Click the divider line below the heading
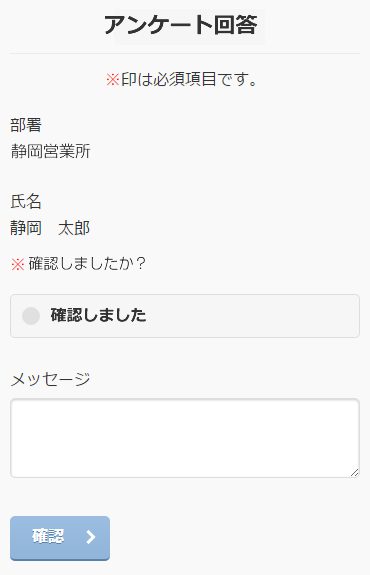This screenshot has width=370, height=575. (185, 54)
